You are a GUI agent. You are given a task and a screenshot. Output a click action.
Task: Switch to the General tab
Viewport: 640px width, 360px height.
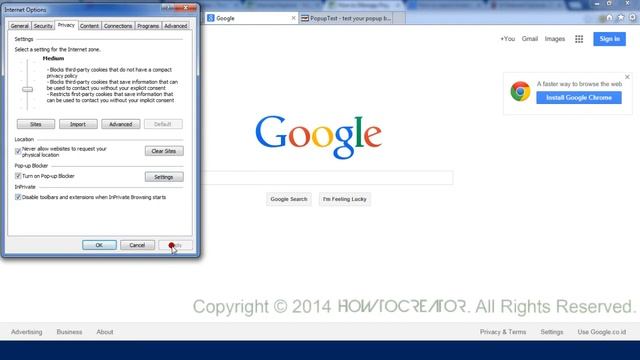coord(20,26)
